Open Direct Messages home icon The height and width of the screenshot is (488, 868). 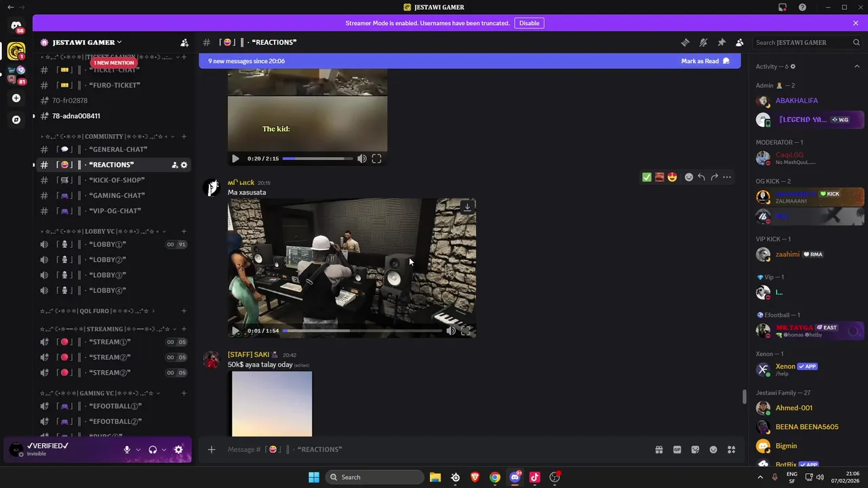pos(16,26)
